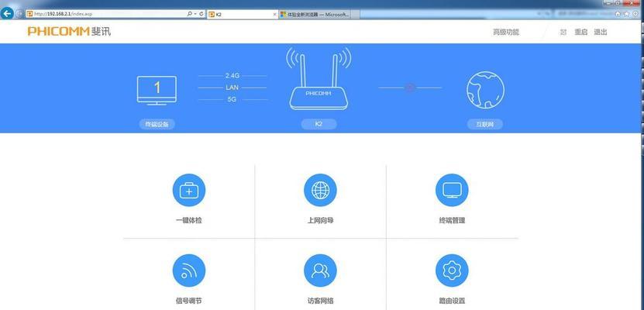The image size is (644, 310).
Task: Click 重启 to reboot the router
Action: point(580,32)
